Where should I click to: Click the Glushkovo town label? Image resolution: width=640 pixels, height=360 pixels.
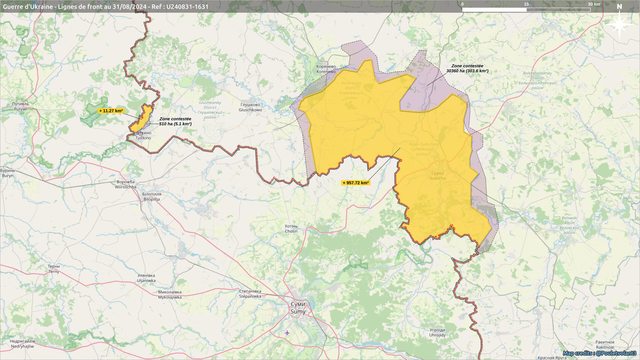250,107
